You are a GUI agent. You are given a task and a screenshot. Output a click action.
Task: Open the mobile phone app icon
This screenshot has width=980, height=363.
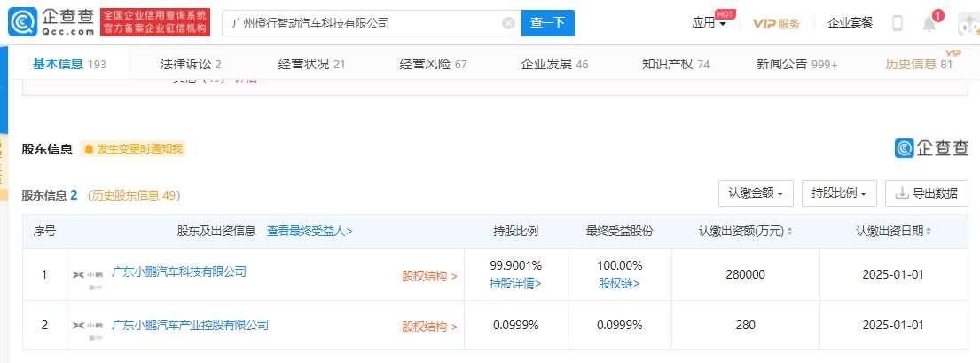(898, 24)
